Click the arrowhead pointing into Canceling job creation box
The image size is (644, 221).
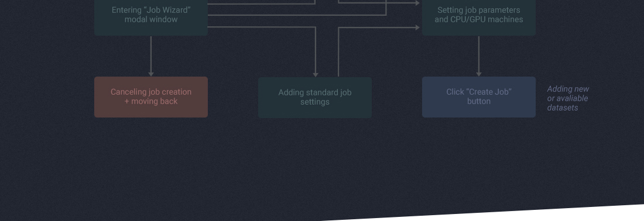[150, 74]
